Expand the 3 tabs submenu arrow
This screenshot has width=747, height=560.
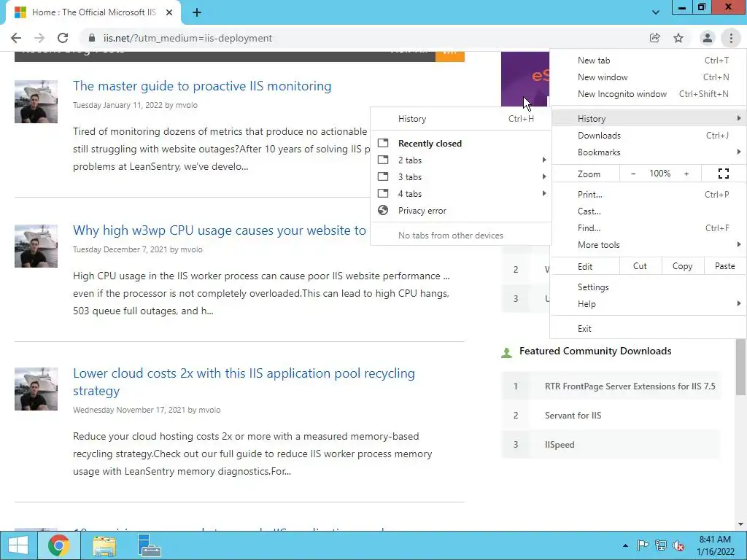pos(544,176)
